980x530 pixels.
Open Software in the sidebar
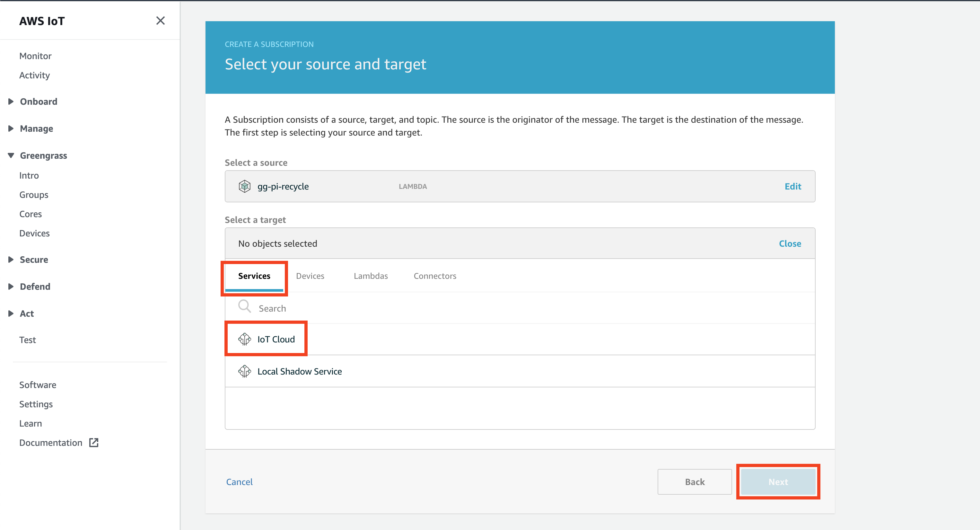click(38, 385)
